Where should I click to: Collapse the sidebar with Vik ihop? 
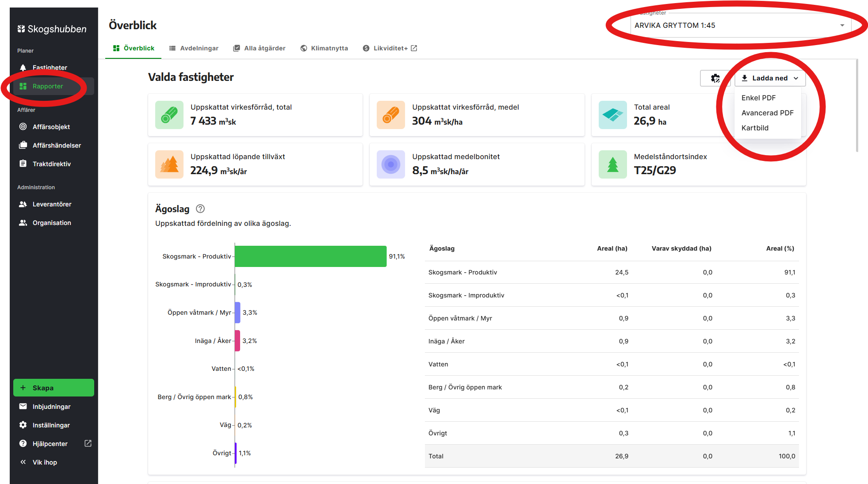44,462
